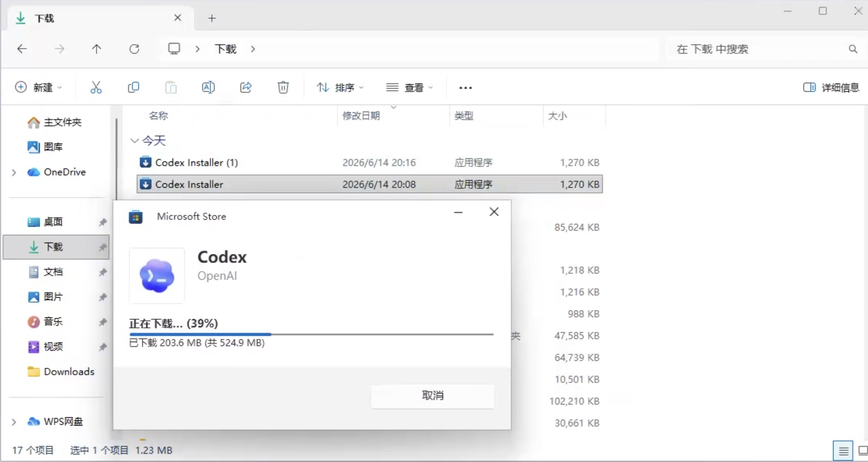Image resolution: width=868 pixels, height=462 pixels.
Task: Switch to details list view icon
Action: pyautogui.click(x=843, y=451)
